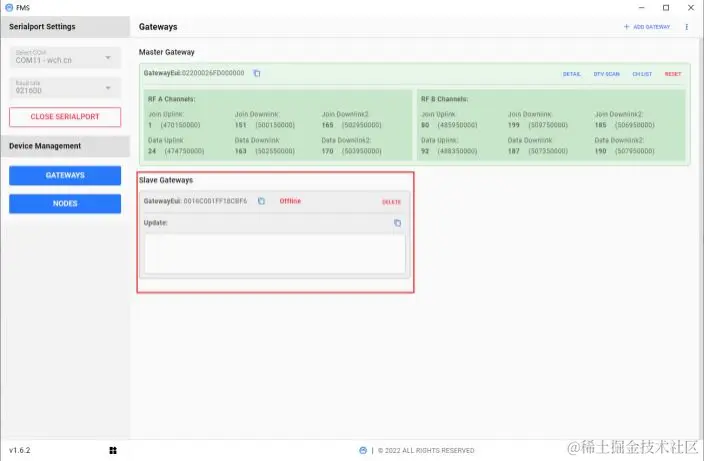Click the RF B Channels label
Viewport: 704px width, 461px height.
point(444,99)
